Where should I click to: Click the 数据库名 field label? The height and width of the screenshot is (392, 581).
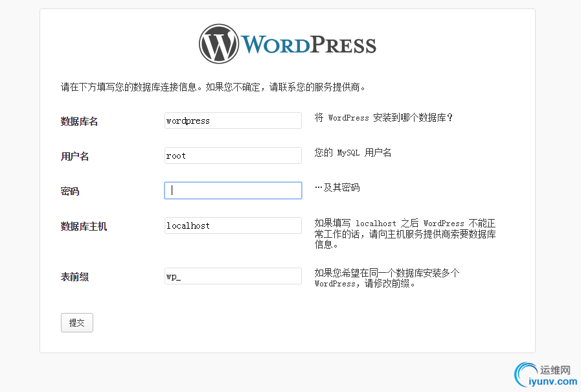pos(79,121)
